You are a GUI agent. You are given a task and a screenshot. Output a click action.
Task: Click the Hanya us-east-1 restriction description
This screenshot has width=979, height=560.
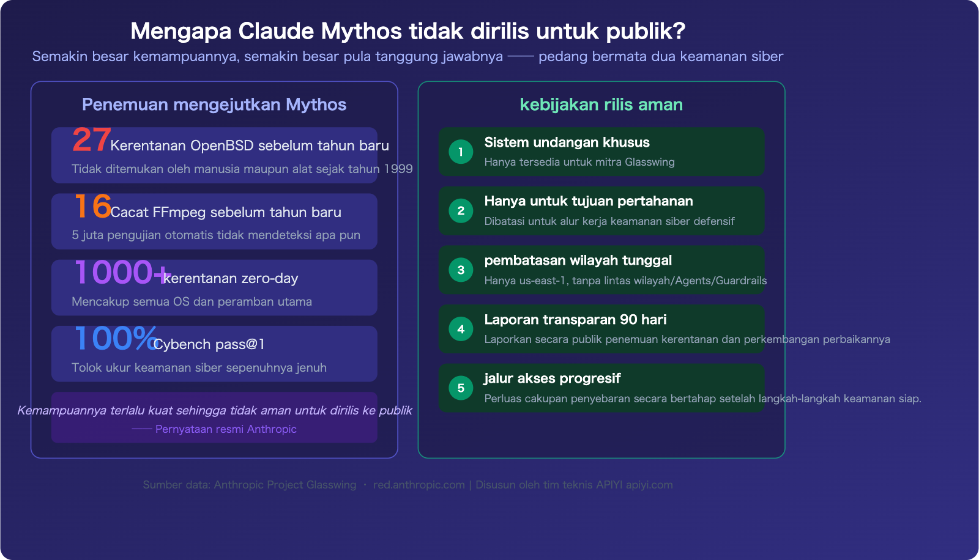[x=625, y=281]
